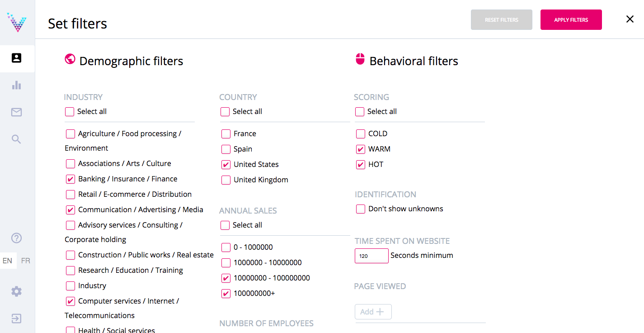Open the bar chart analytics icon
644x333 pixels.
click(x=17, y=85)
